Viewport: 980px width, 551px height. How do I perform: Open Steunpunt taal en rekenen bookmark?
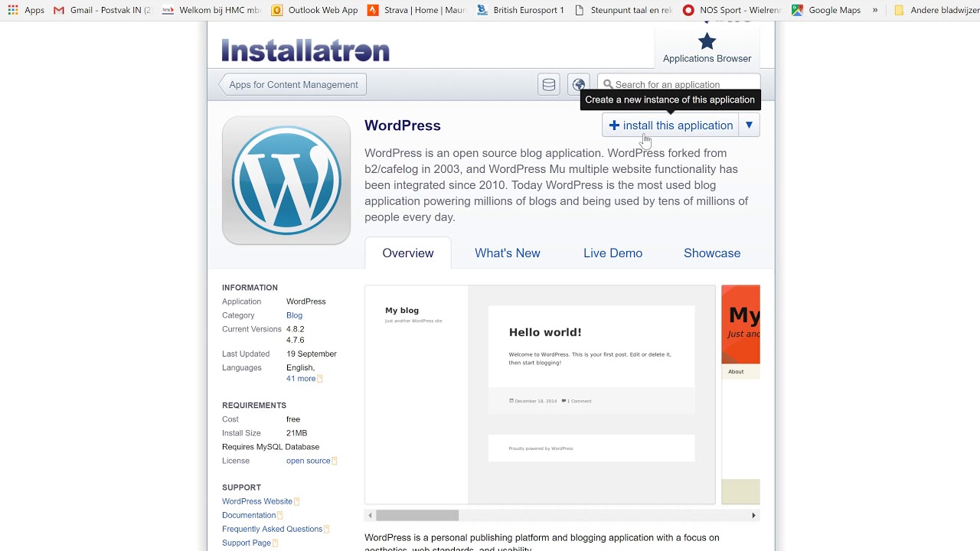tap(623, 10)
